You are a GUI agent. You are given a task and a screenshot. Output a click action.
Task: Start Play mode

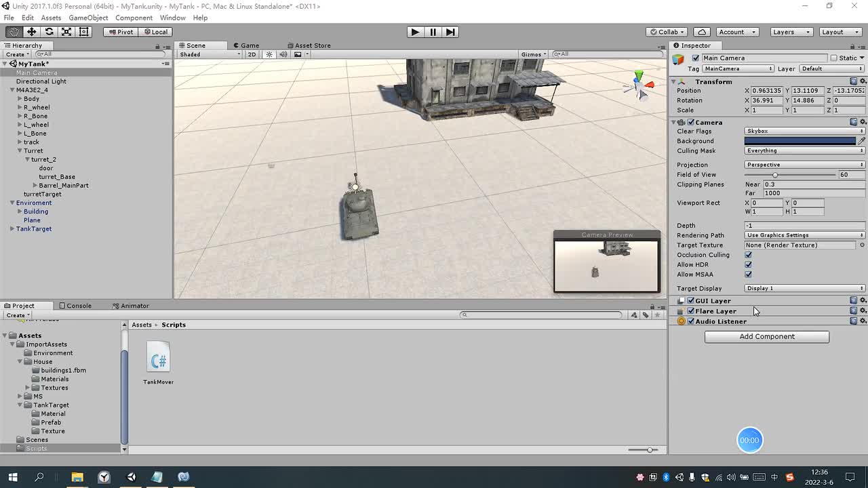point(415,32)
